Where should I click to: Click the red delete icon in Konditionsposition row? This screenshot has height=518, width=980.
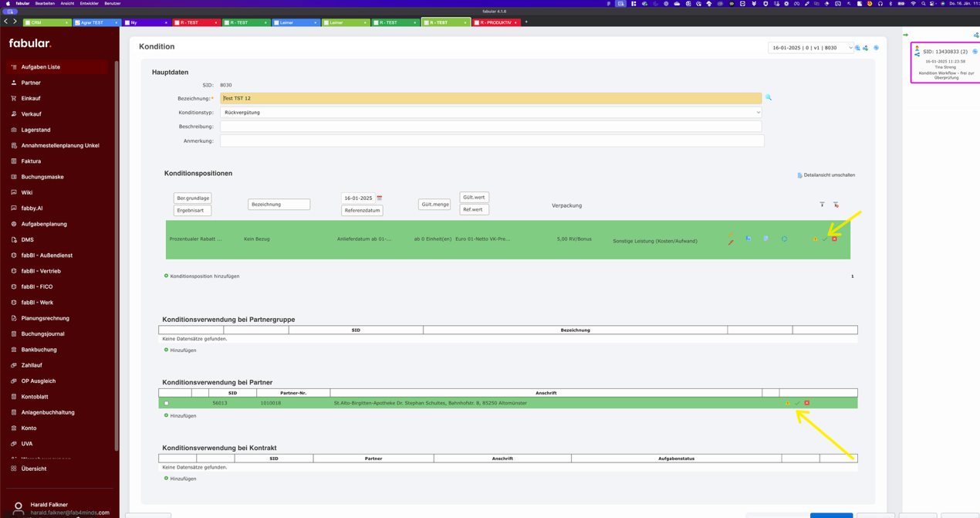(834, 239)
